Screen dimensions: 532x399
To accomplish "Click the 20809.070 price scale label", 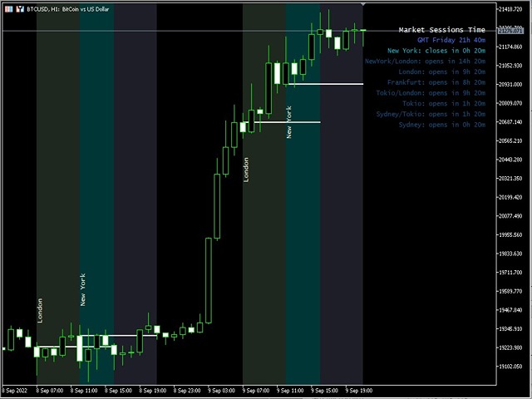I will [x=510, y=103].
